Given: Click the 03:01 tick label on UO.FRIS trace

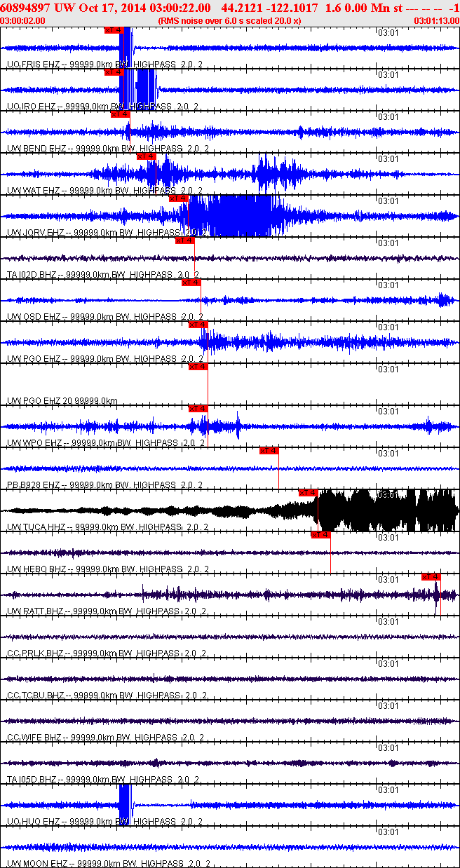Looking at the screenshot, I should click(388, 32).
